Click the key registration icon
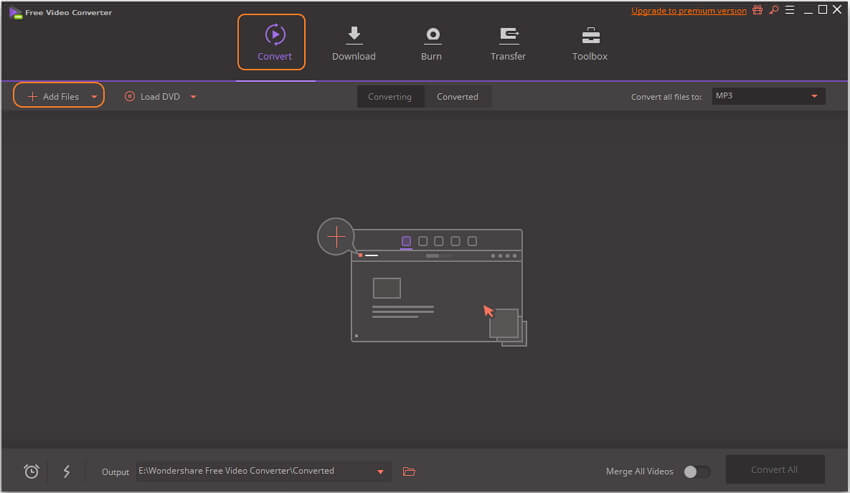 (x=773, y=10)
